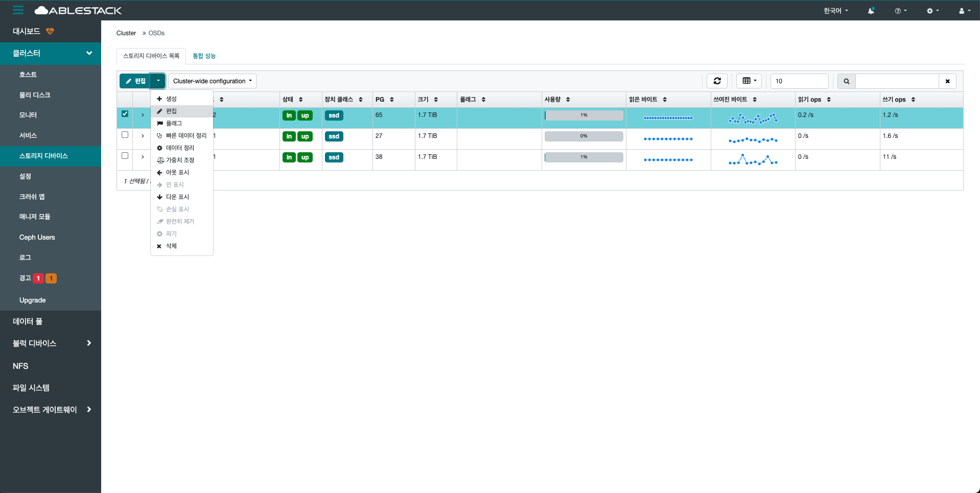
Task: Uncheck the selected first OSD row checkbox
Action: [125, 114]
